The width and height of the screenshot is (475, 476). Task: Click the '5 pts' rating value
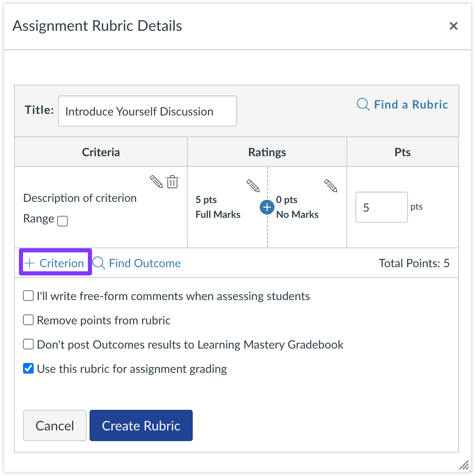pyautogui.click(x=206, y=200)
